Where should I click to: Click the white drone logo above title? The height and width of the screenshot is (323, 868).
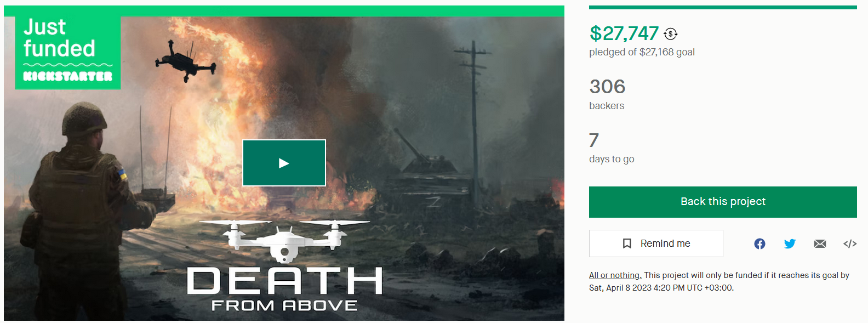coord(284,241)
